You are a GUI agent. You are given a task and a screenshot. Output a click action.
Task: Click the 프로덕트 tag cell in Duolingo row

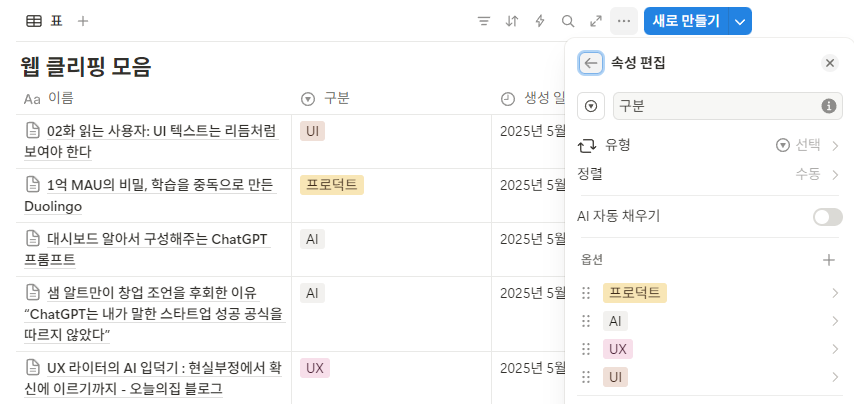point(332,185)
